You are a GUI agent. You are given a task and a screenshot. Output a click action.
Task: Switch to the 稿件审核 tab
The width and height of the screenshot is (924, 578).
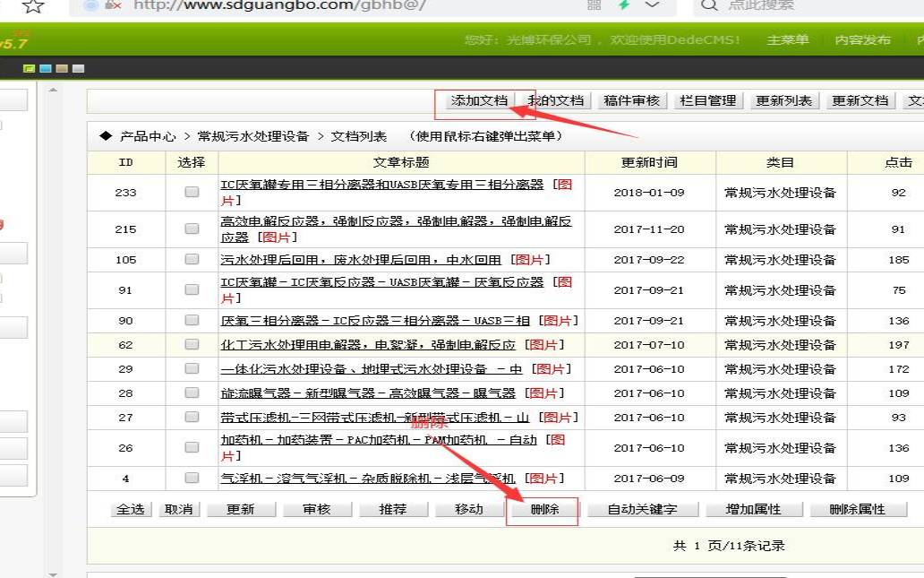coord(632,99)
